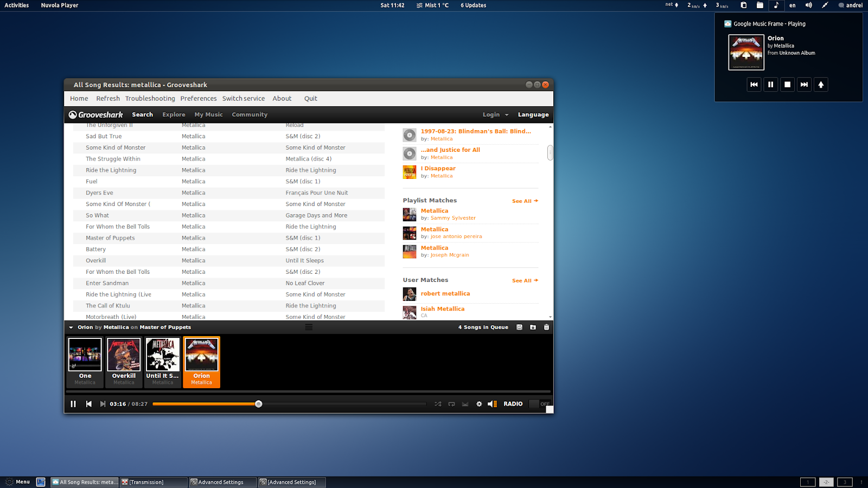This screenshot has height=488, width=868.
Task: Open ...and Justice for All album
Action: click(x=450, y=150)
